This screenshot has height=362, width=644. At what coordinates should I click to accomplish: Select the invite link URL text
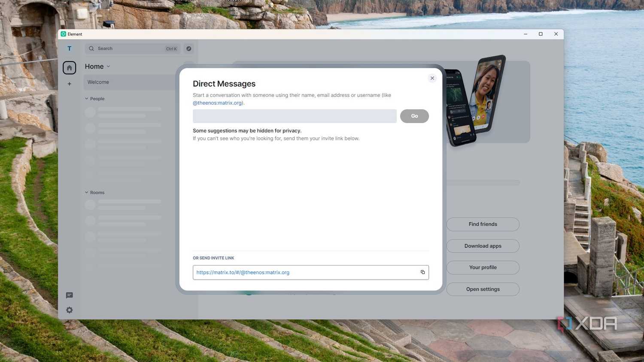pos(243,272)
